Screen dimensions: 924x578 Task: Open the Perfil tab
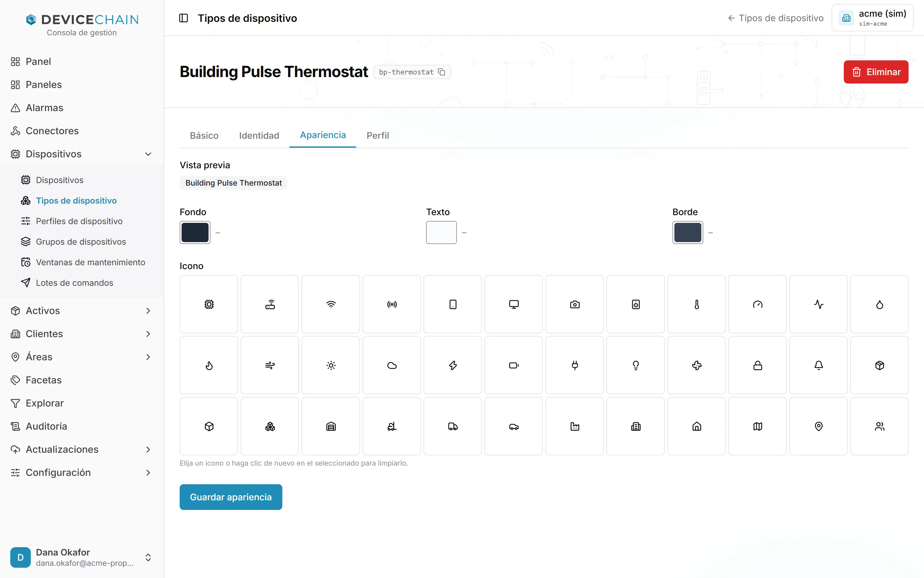tap(378, 135)
